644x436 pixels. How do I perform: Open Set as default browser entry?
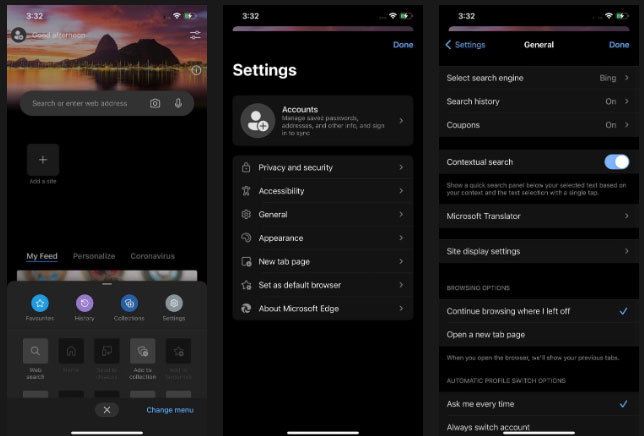coord(323,285)
